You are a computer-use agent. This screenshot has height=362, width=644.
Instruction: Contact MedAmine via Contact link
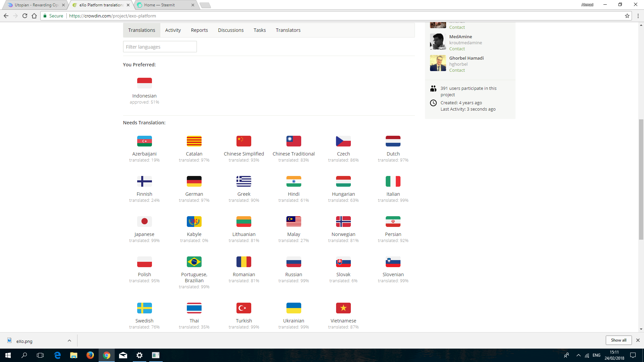tap(457, 49)
